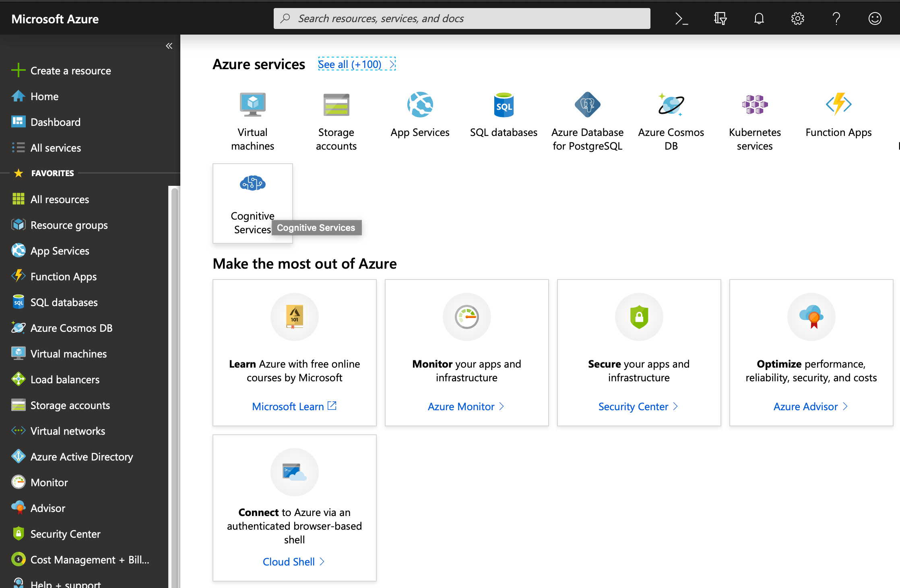Viewport: 900px width, 588px height.
Task: Open portal settings gear
Action: 797,18
